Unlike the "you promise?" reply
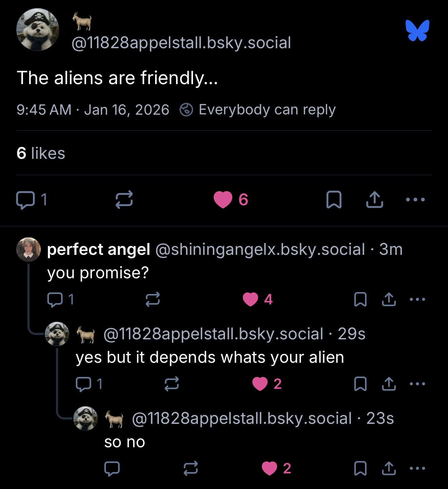Screen dimensions: 448x489 point(250,299)
